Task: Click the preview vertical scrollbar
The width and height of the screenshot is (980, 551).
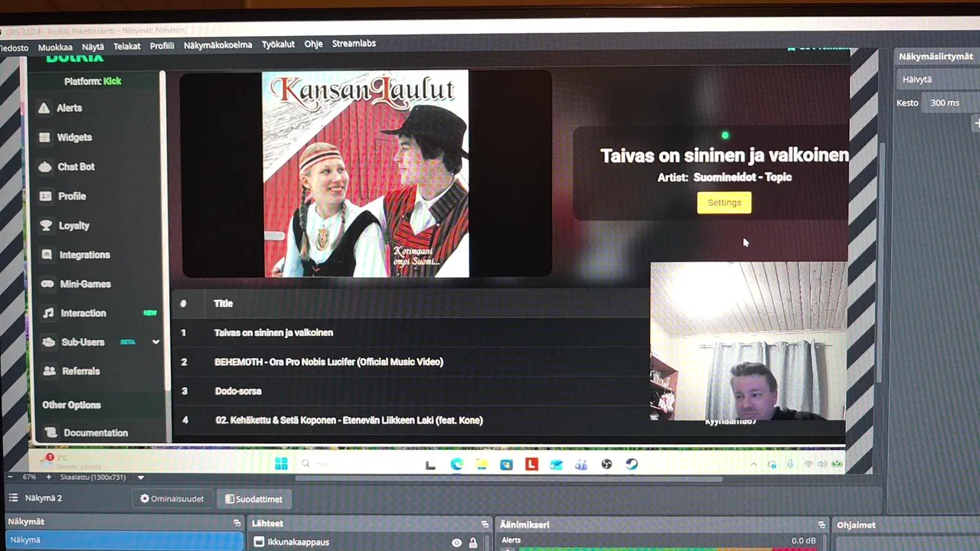Action: pyautogui.click(x=880, y=264)
